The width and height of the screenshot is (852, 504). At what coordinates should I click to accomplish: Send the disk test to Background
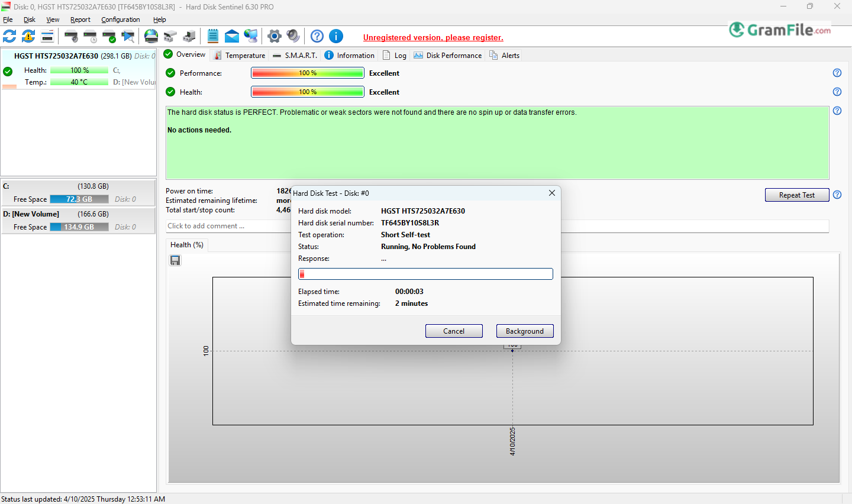(x=525, y=331)
